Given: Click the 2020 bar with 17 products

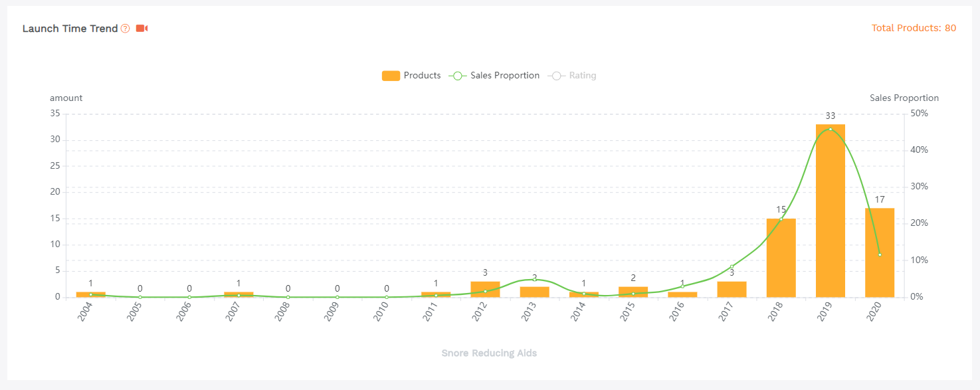Looking at the screenshot, I should click(879, 266).
